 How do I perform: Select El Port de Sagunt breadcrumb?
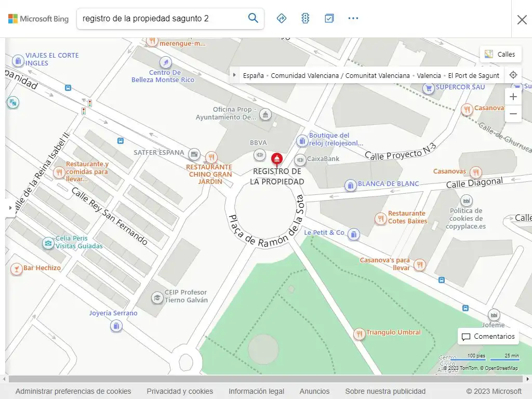pos(473,76)
